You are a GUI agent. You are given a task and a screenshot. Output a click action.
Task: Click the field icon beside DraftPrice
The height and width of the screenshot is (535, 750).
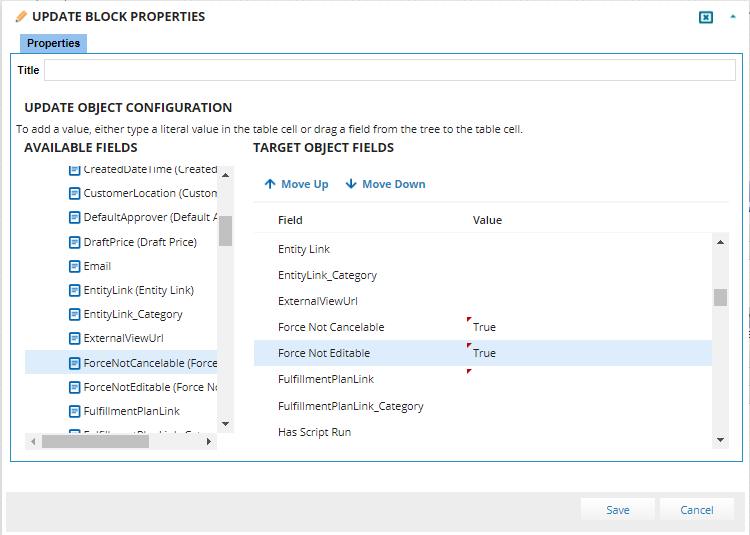click(x=74, y=242)
